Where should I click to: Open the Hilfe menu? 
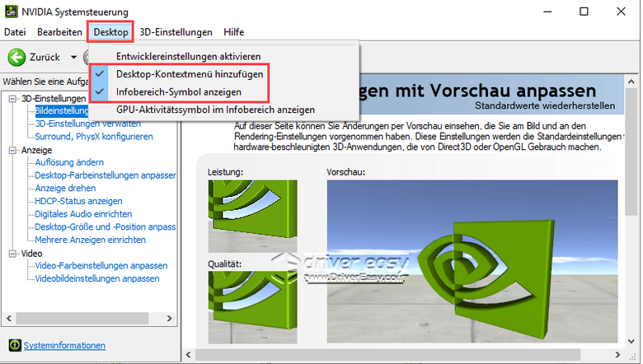coord(234,32)
